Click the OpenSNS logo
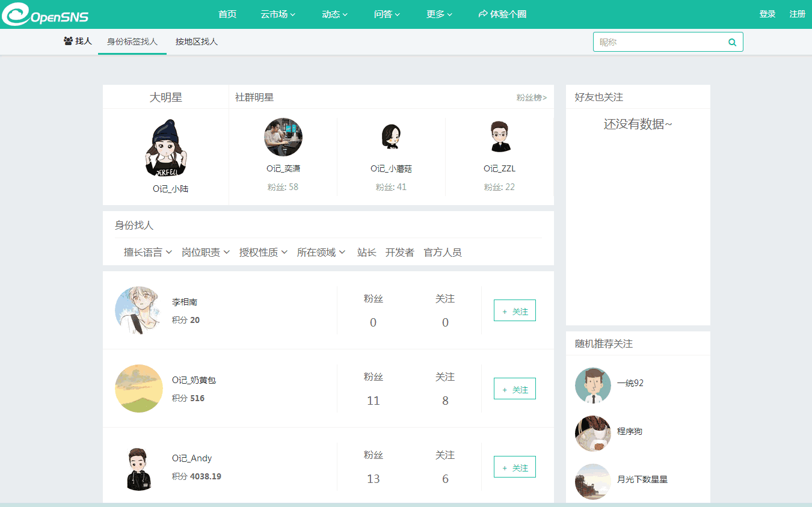The width and height of the screenshot is (812, 507). tap(46, 14)
